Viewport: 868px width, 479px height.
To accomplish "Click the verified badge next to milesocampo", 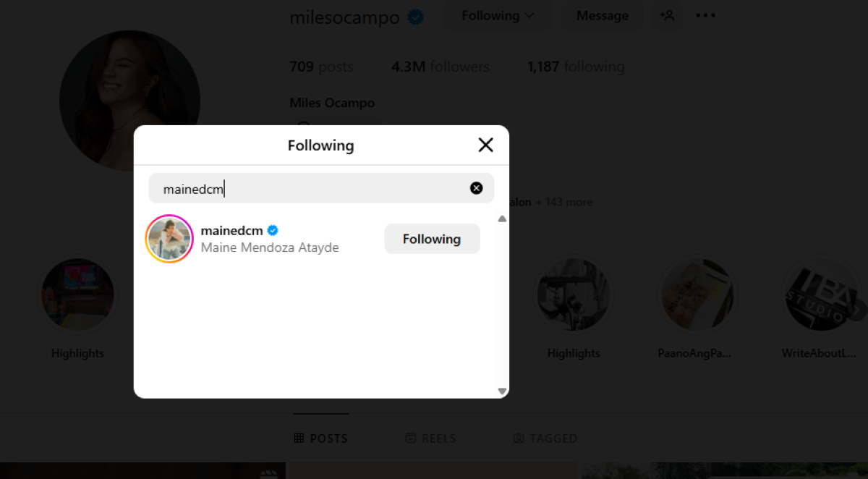I will pos(414,16).
